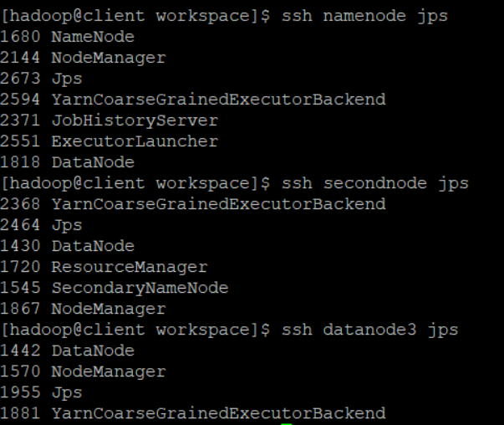Click the 'ssh datanode3 jps' command
The image size is (504, 425).
pyautogui.click(x=370, y=330)
